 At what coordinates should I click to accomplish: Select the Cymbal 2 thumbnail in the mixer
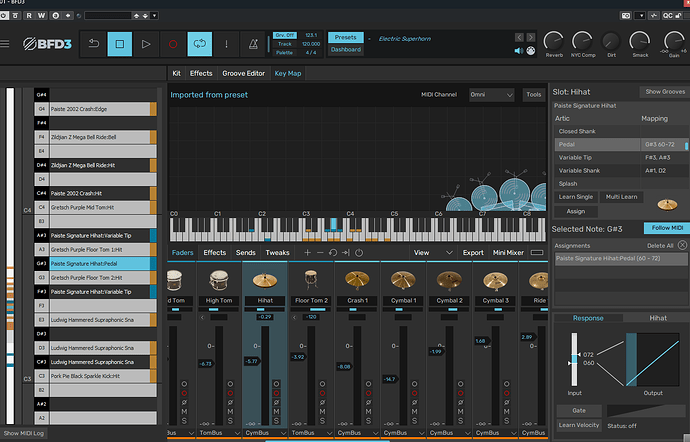[x=449, y=279]
